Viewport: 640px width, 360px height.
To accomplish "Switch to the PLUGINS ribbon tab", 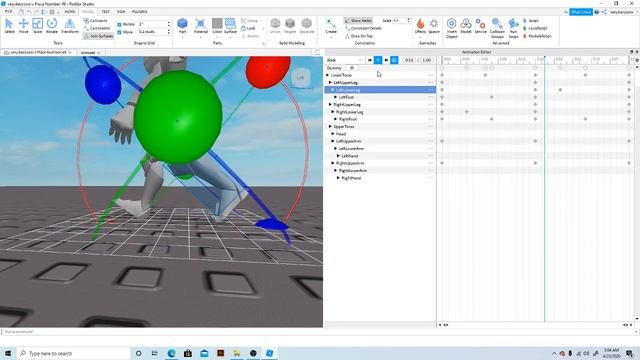I will 140,11.
